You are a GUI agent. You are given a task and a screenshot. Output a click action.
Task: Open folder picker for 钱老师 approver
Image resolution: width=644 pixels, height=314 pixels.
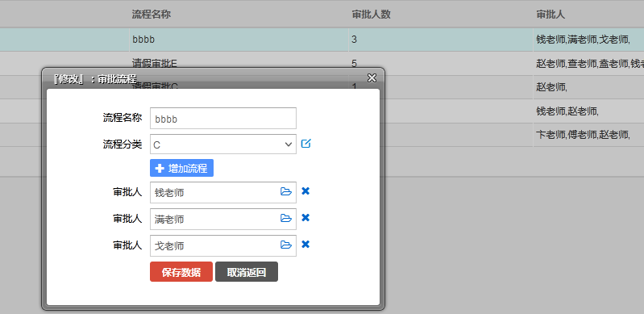pyautogui.click(x=286, y=192)
